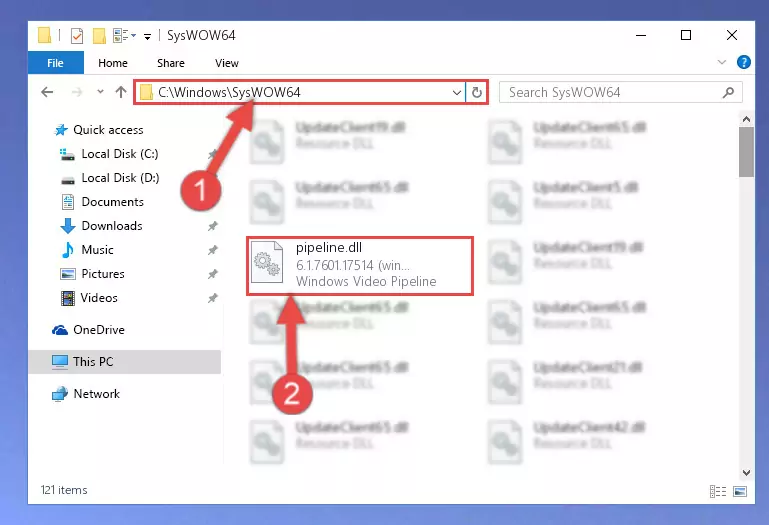Click the scrollbar up arrow

tap(746, 119)
